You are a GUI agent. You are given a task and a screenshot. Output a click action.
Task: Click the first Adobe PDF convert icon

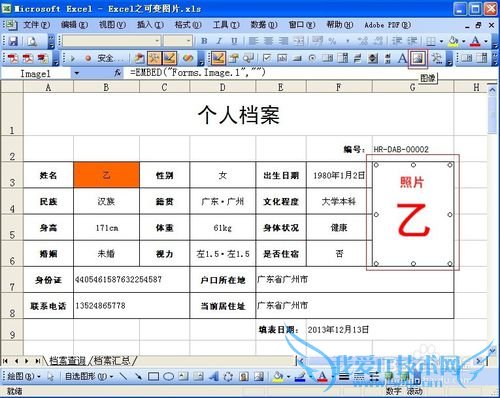click(13, 59)
